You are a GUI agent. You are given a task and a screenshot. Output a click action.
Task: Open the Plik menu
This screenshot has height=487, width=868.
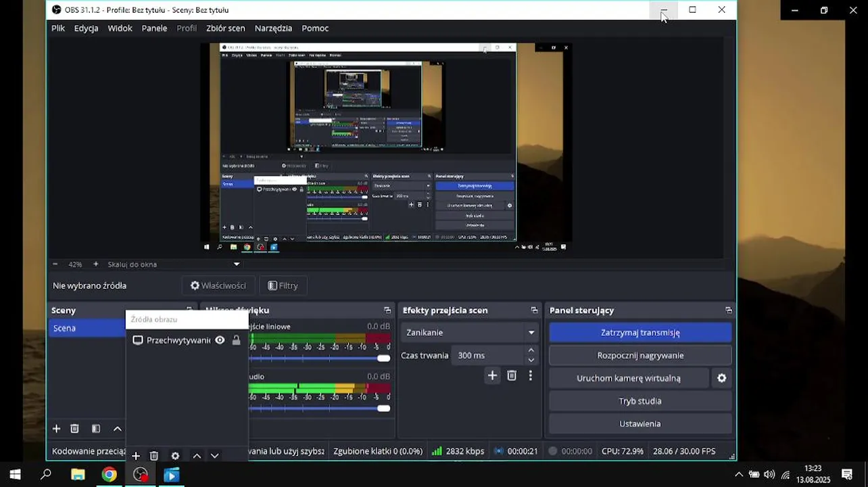58,28
